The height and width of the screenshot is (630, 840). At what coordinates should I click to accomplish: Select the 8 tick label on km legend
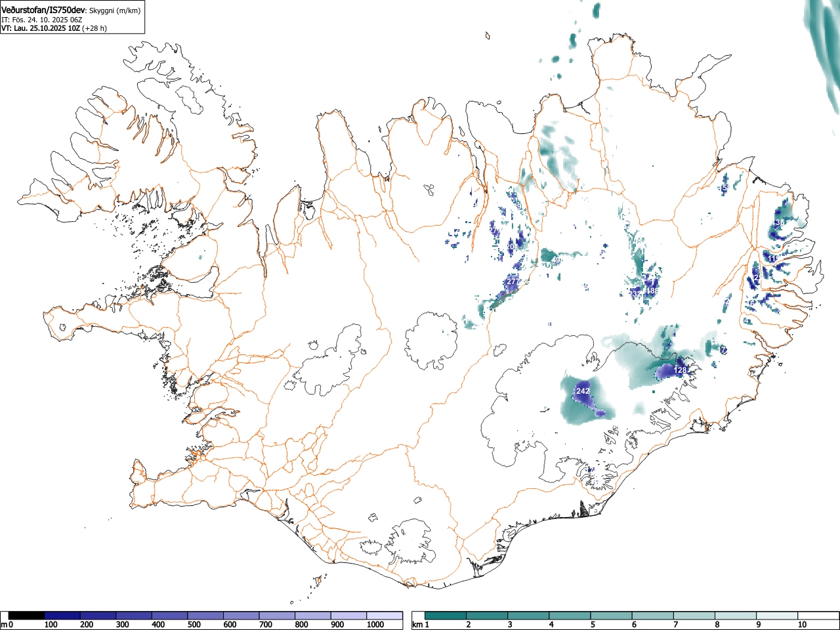point(717,625)
